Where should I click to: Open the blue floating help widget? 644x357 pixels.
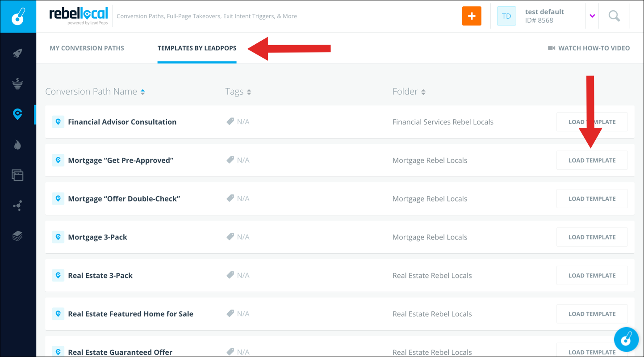(626, 340)
